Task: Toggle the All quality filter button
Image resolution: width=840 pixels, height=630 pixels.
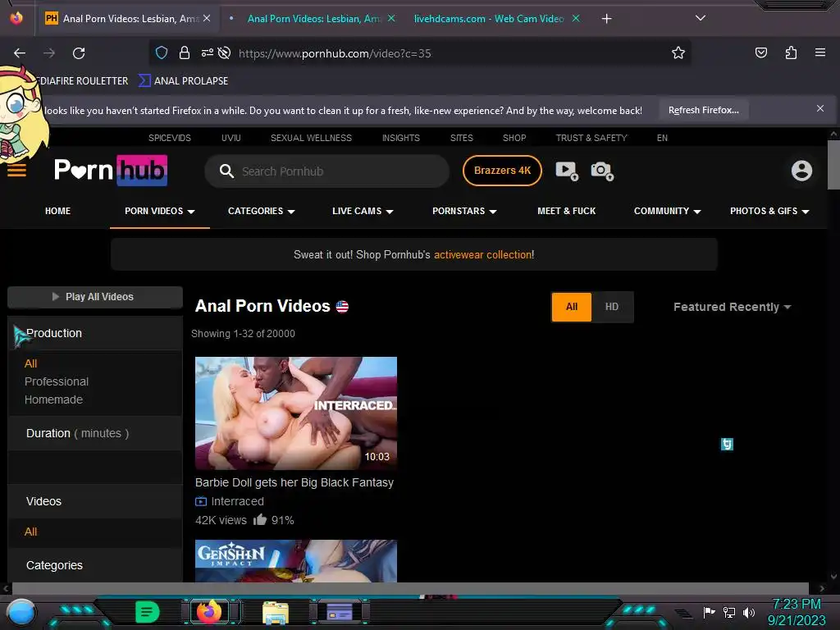Action: (572, 307)
